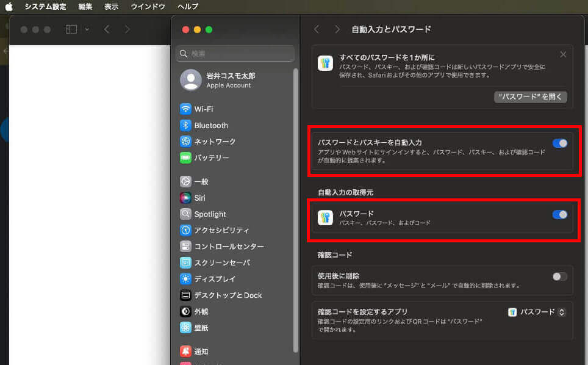Open Wi-Fi settings via its sidebar icon
This screenshot has width=588, height=365.
(185, 109)
